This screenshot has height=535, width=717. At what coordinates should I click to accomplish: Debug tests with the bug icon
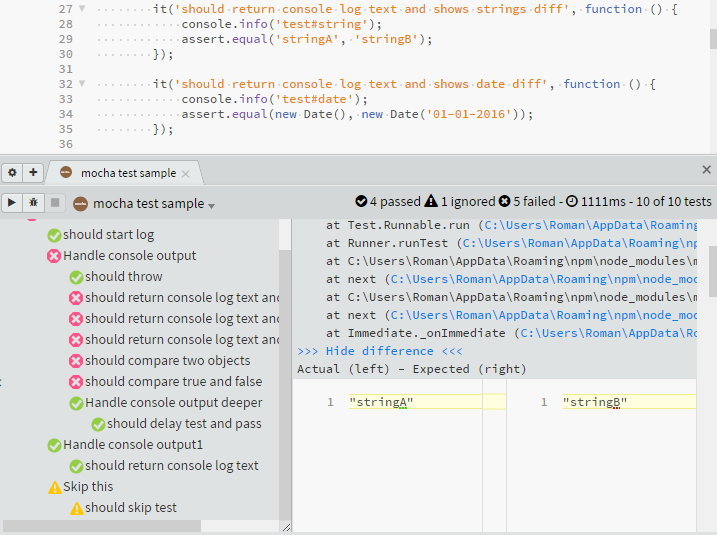[x=33, y=203]
